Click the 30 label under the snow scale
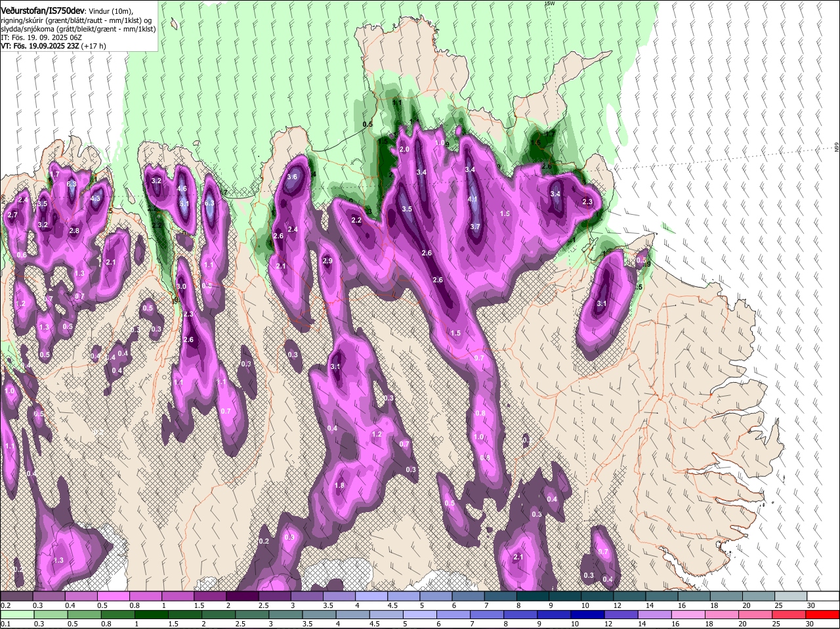 tap(811, 605)
